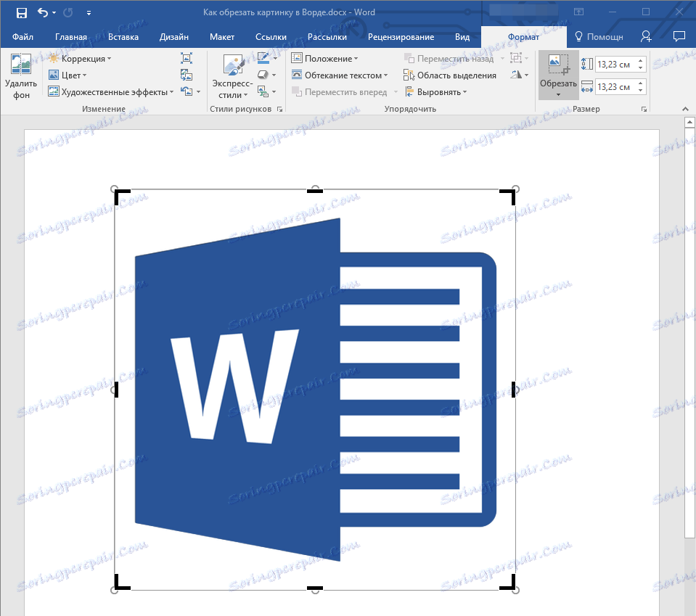
Task: Open the Размер dialog launcher
Action: (644, 109)
